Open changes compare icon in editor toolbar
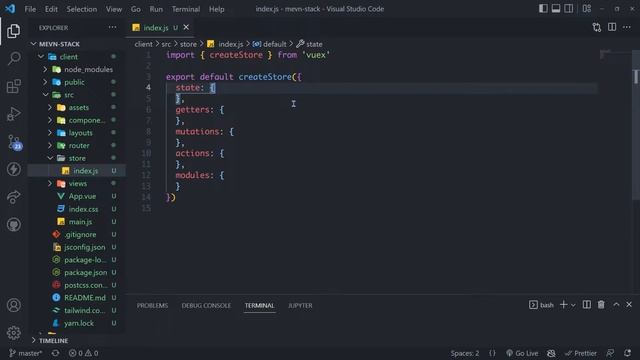Image resolution: width=640 pixels, height=360 pixels. 597,27
